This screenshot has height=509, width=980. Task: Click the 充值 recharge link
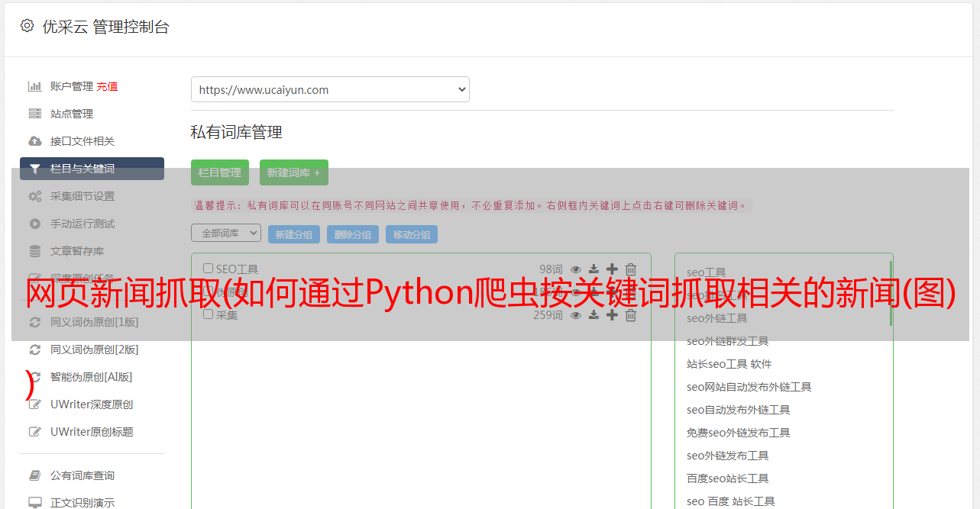coord(107,86)
